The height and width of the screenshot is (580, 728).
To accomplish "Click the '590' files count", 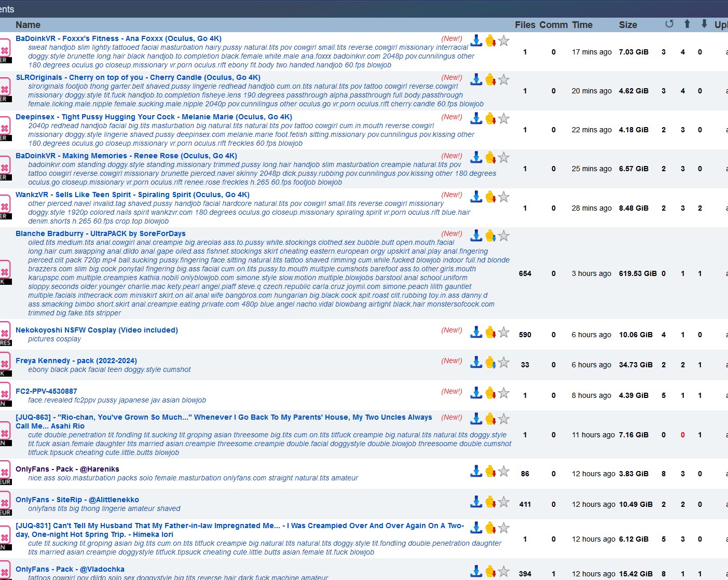I will 525,335.
